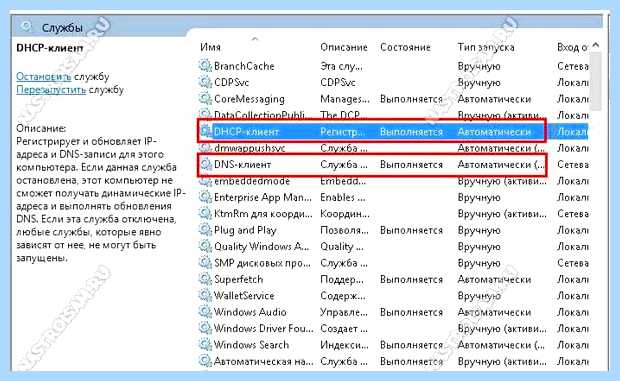The width and height of the screenshot is (620, 381).
Task: Select the CoreMessaging service name
Action: pos(249,99)
